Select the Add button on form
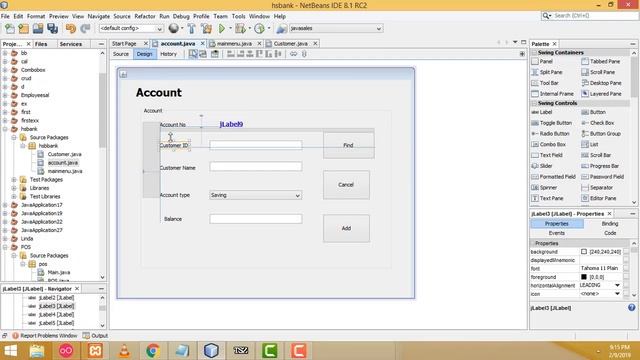The height and width of the screenshot is (360, 640). point(346,229)
